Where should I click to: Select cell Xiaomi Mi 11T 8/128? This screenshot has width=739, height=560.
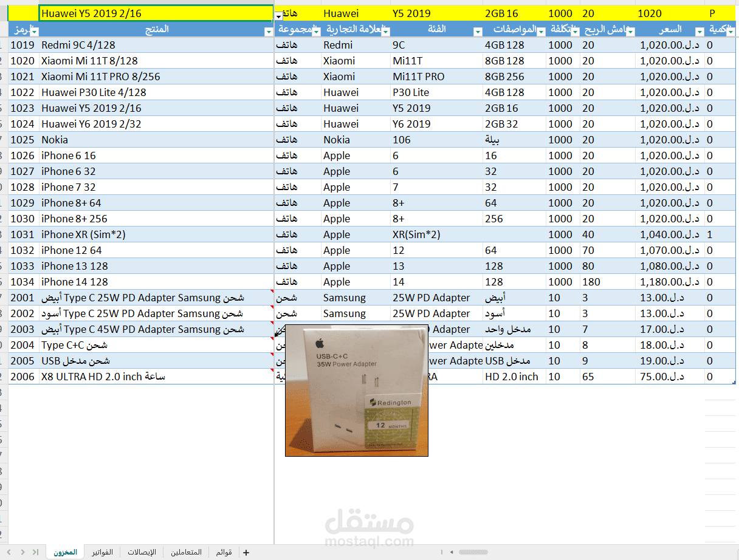pos(156,61)
